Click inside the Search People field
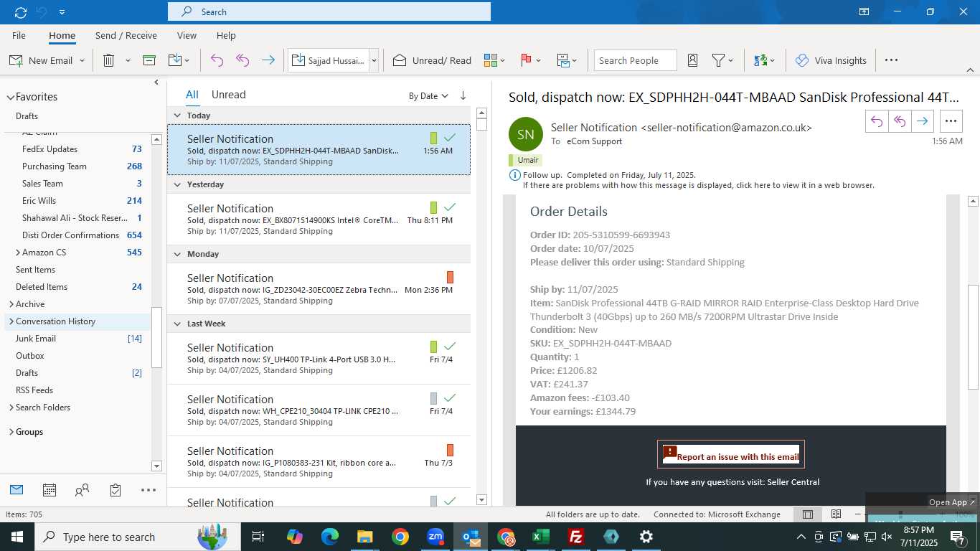Image resolution: width=980 pixels, height=551 pixels. click(635, 60)
